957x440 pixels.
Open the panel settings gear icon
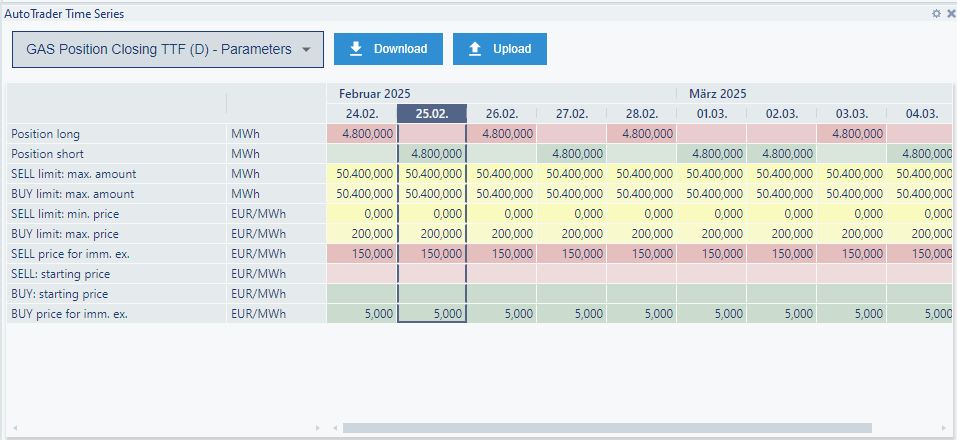(x=936, y=14)
